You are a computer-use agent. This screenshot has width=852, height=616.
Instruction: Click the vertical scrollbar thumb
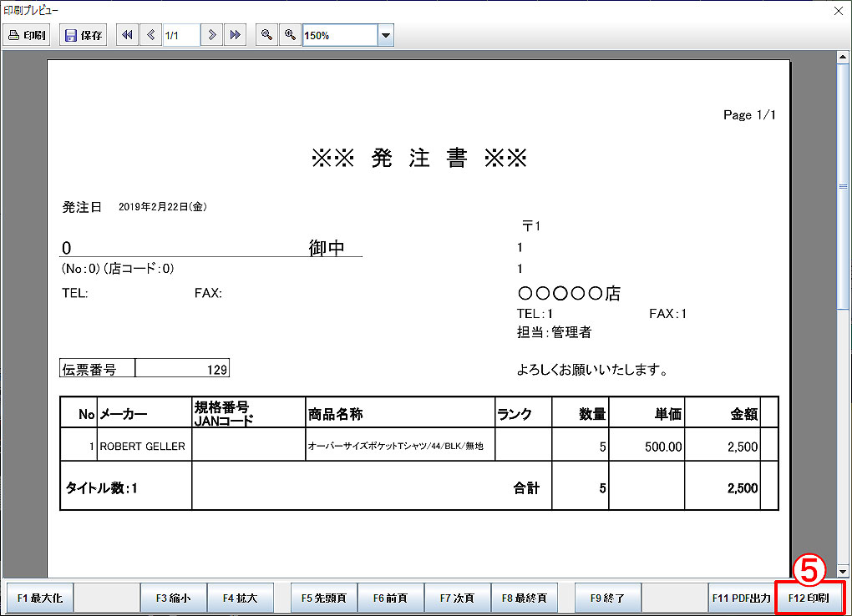[x=843, y=186]
